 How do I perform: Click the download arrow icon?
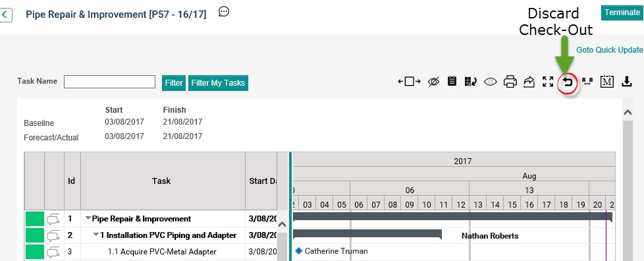tap(626, 82)
